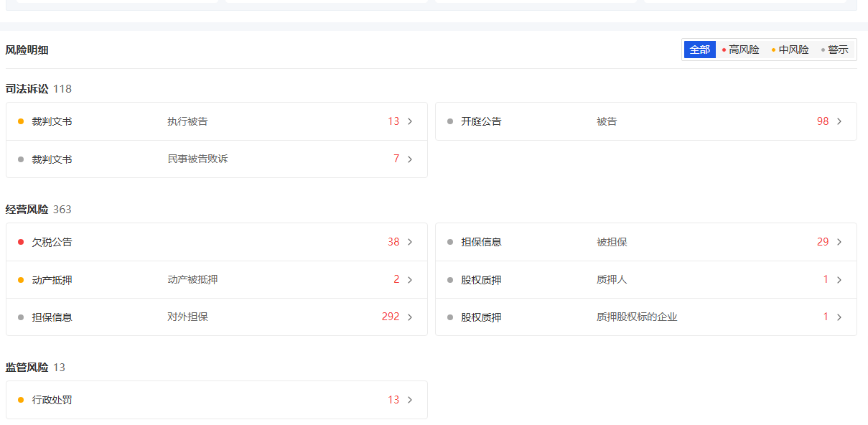This screenshot has width=868, height=425.
Task: Click the 动产被抵押 label
Action: [x=192, y=280]
